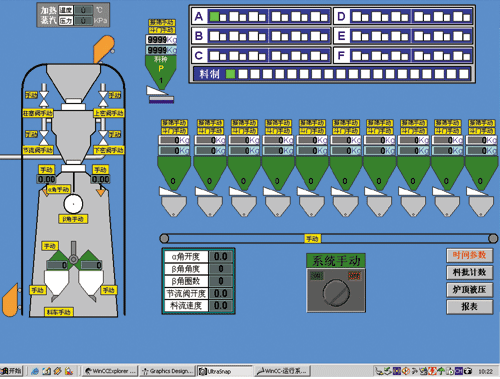Turn the 系统手动 rotary selector knob
This screenshot has height=379, width=500.
[336, 293]
